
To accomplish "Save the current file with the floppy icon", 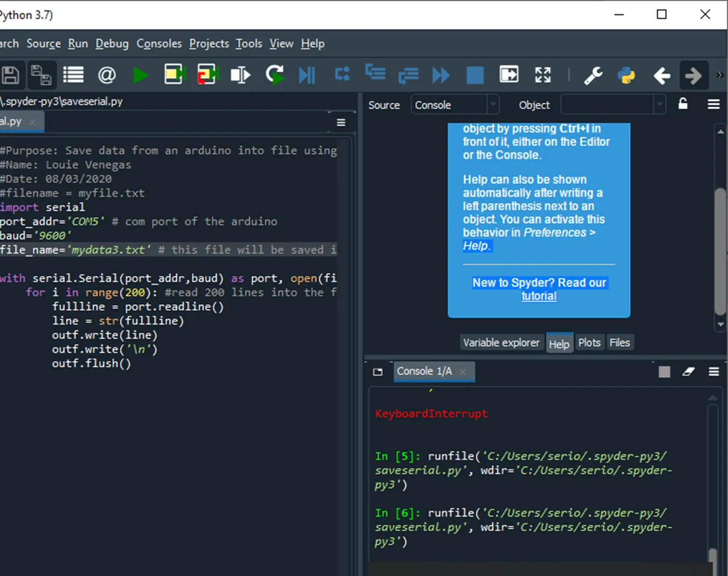I will (9, 75).
